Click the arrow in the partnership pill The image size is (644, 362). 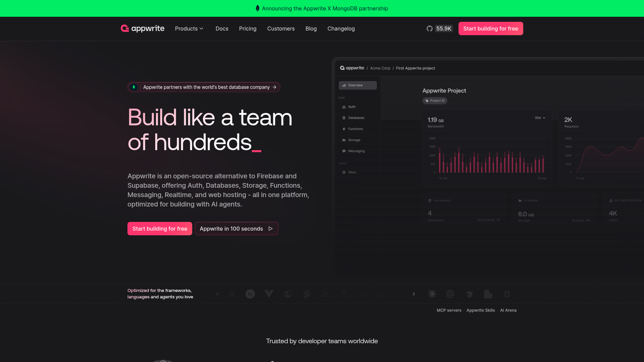[274, 87]
